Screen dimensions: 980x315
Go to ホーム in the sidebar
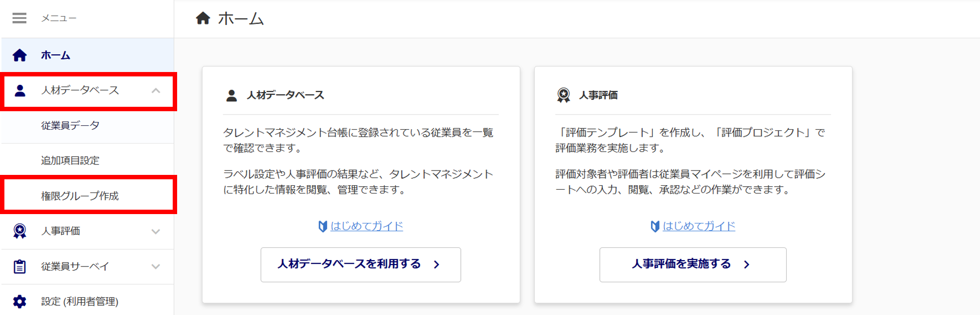(55, 55)
